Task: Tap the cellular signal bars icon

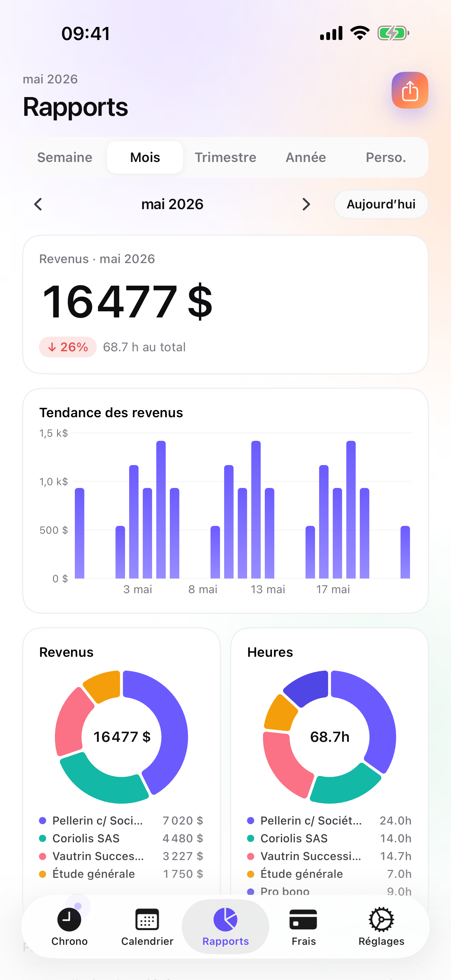Action: [x=331, y=33]
